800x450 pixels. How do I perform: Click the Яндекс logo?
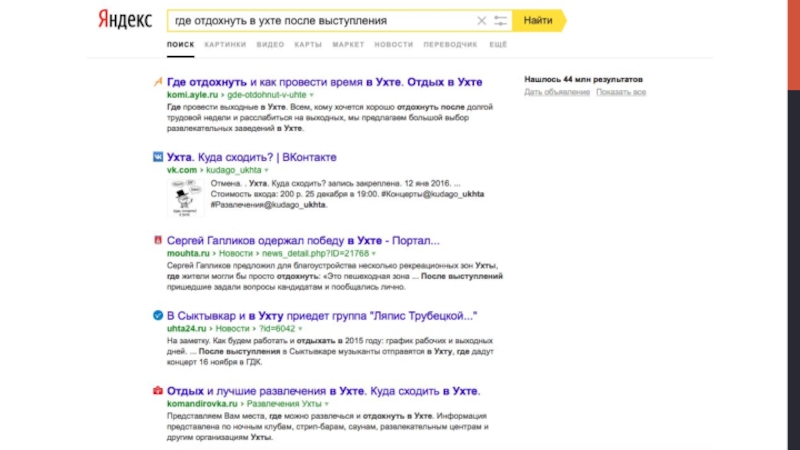click(x=124, y=20)
